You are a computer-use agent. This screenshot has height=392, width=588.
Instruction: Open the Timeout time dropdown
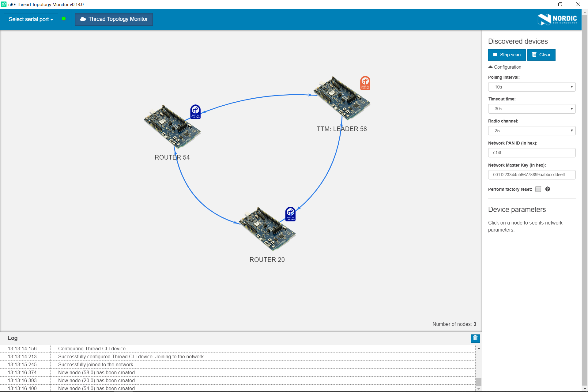tap(532, 109)
